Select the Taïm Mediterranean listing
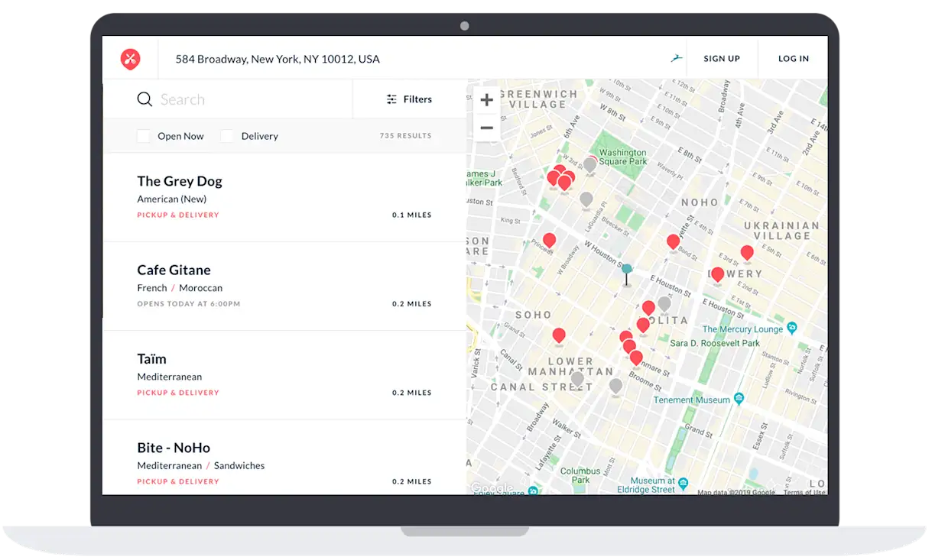 (152, 358)
